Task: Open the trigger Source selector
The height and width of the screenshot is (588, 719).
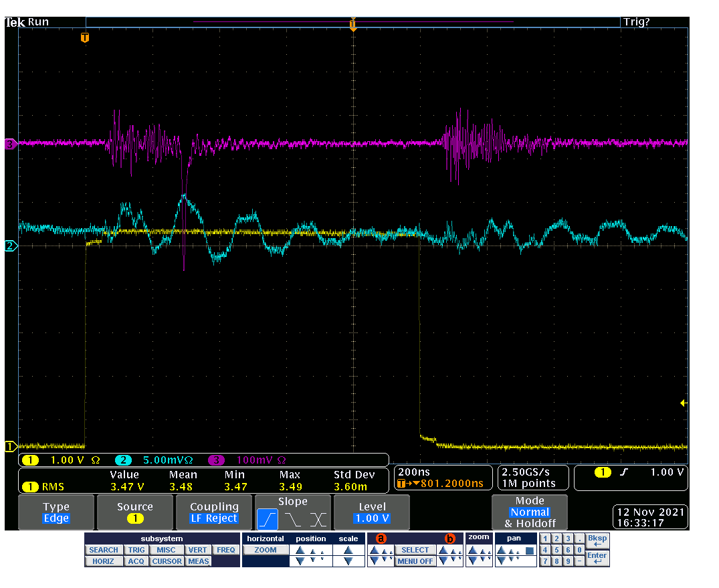Action: [x=135, y=512]
